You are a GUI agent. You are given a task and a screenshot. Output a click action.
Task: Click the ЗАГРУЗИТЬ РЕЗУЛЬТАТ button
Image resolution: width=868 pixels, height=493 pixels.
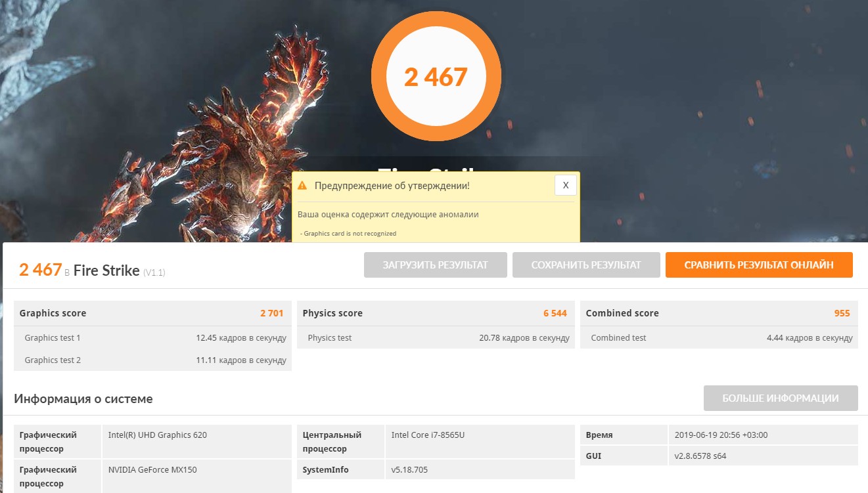tap(435, 265)
